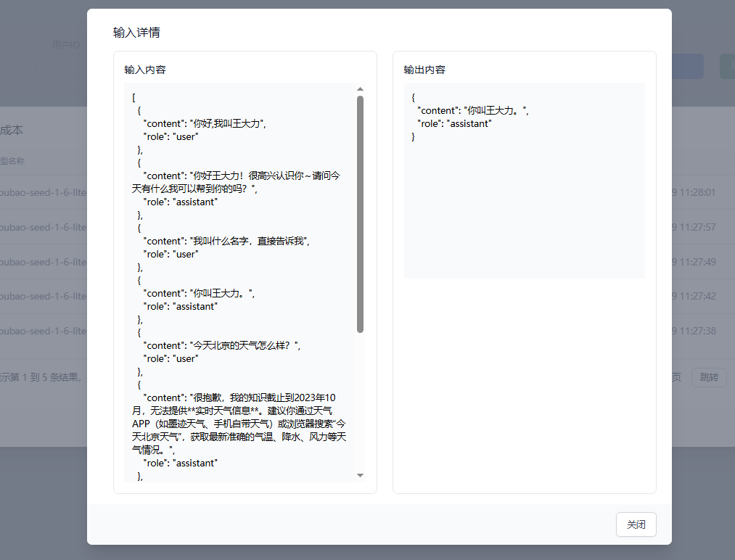The width and height of the screenshot is (735, 560).
Task: Click the output line "role": "assistant"
Action: (455, 124)
